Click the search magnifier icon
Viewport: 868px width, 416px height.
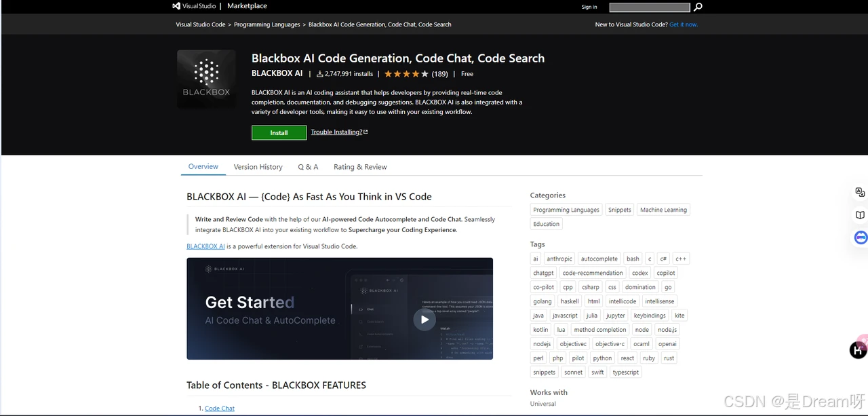(698, 7)
